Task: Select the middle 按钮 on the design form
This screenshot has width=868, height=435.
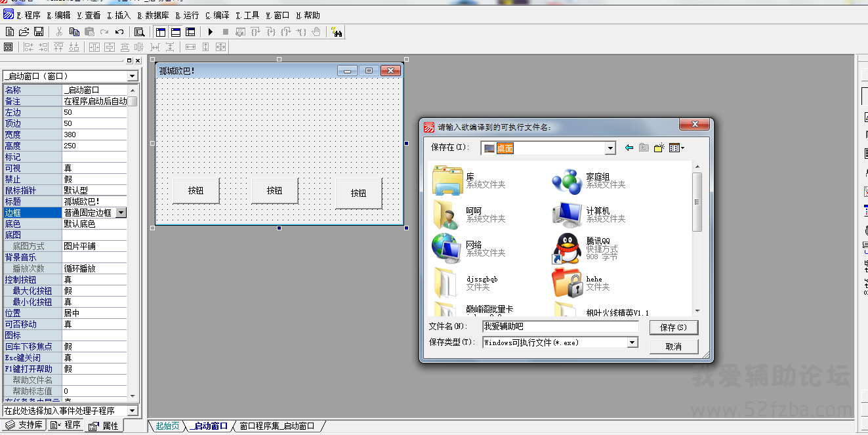Action: click(x=274, y=190)
